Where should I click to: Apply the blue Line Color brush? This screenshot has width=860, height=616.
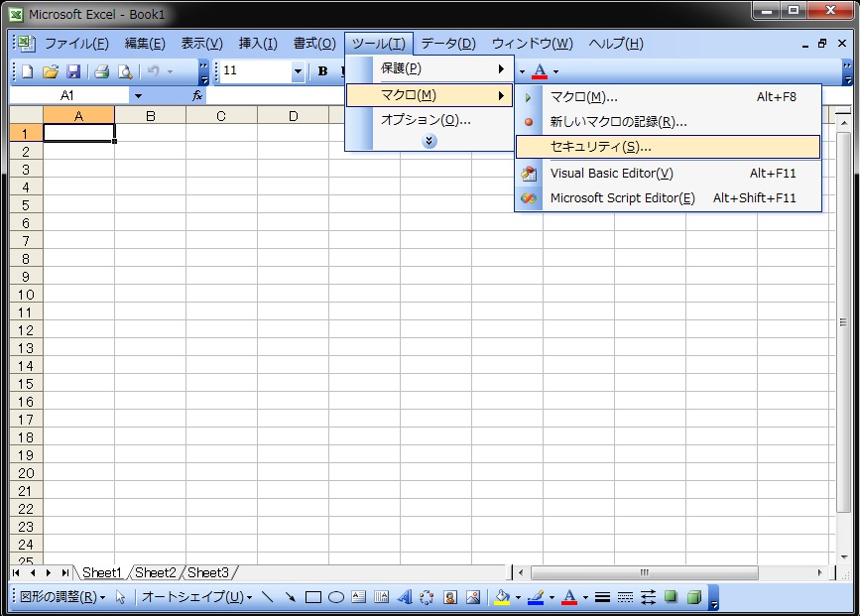(536, 597)
